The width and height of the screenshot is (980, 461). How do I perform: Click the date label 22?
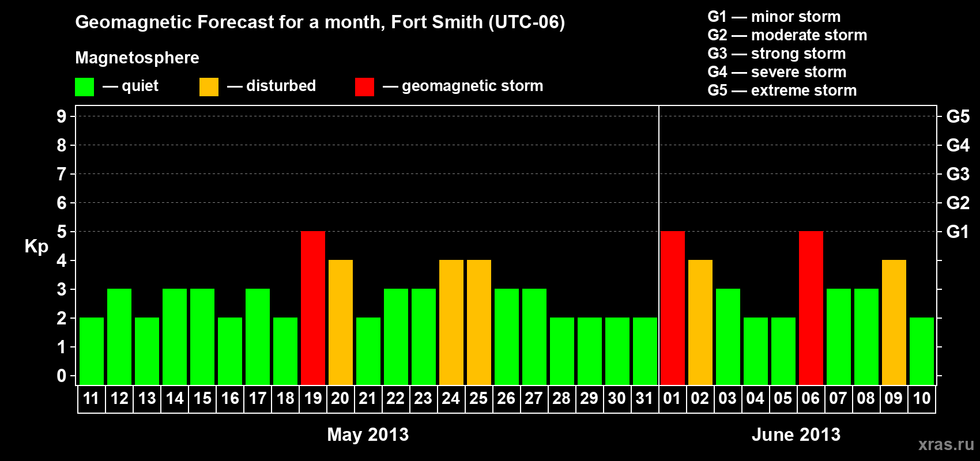click(396, 399)
